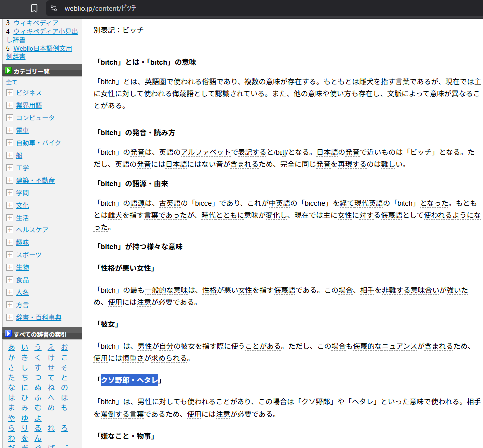Expand the 辞書・百科事典 category plus box
The height and width of the screenshot is (448, 483).
[10, 317]
